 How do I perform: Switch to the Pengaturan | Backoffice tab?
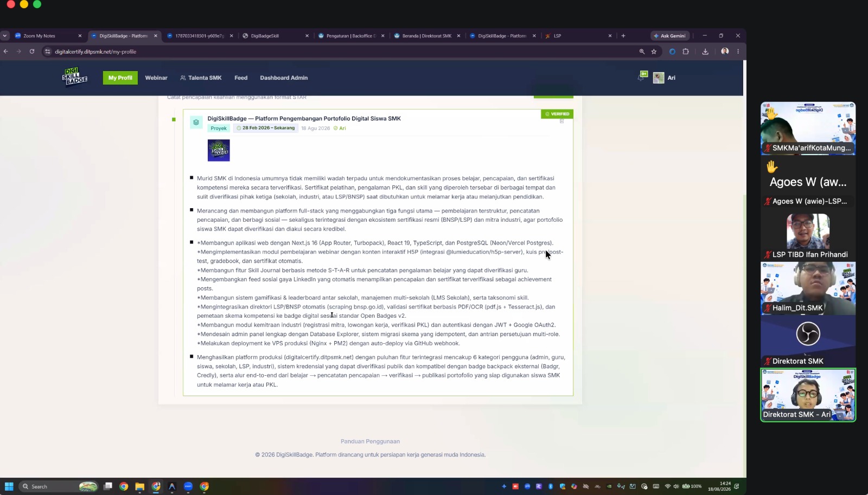click(352, 36)
